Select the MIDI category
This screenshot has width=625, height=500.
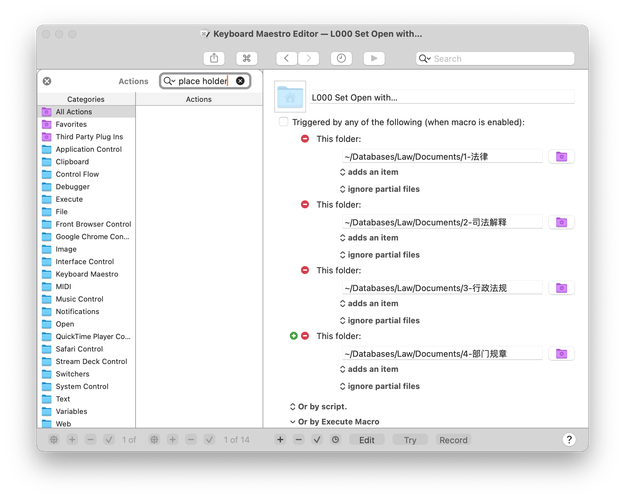click(x=86, y=287)
